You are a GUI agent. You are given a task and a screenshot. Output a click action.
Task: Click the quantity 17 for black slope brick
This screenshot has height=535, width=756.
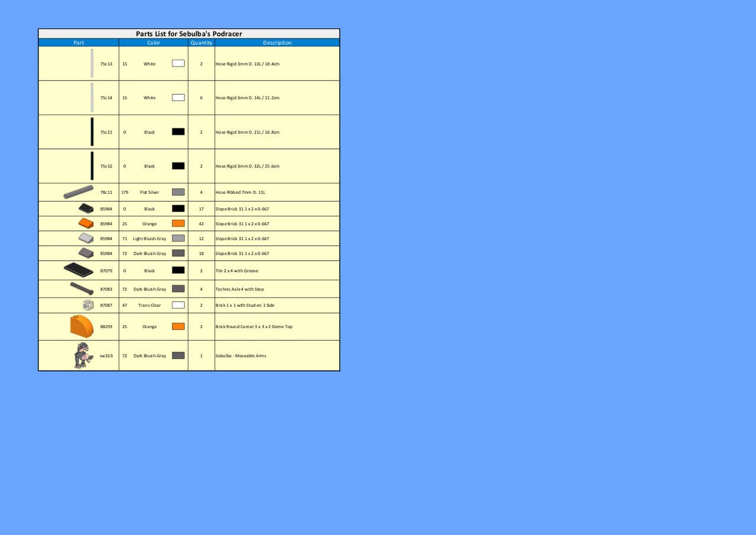pos(201,209)
